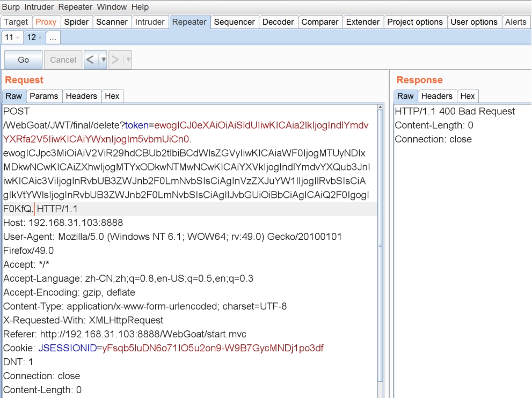
Task: Open the Help menu
Action: point(140,7)
